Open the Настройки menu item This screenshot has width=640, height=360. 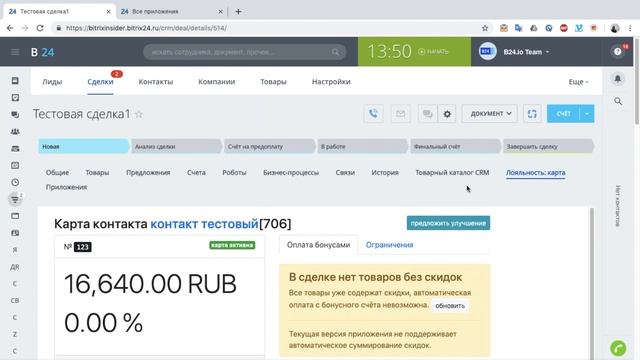tap(331, 82)
